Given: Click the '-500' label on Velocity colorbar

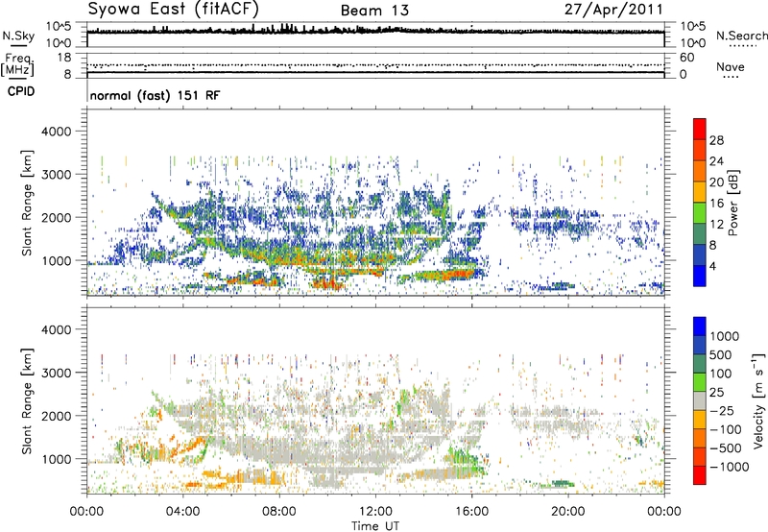Looking at the screenshot, I should point(726,448).
